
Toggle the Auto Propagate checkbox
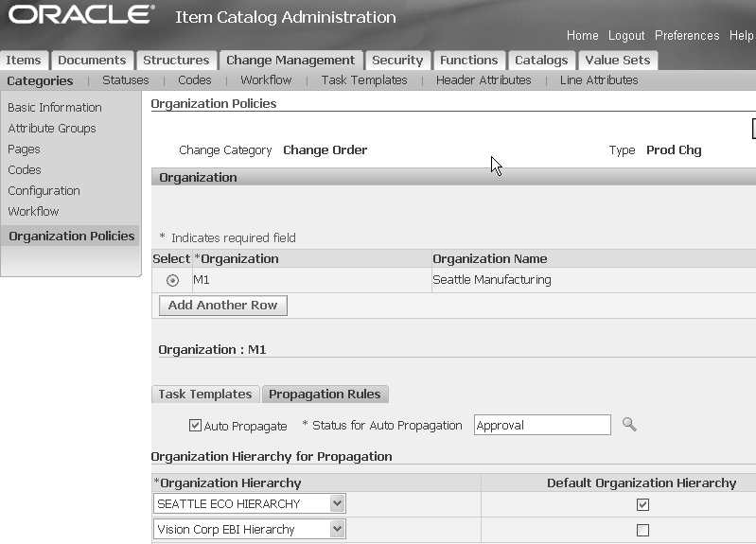pyautogui.click(x=195, y=426)
